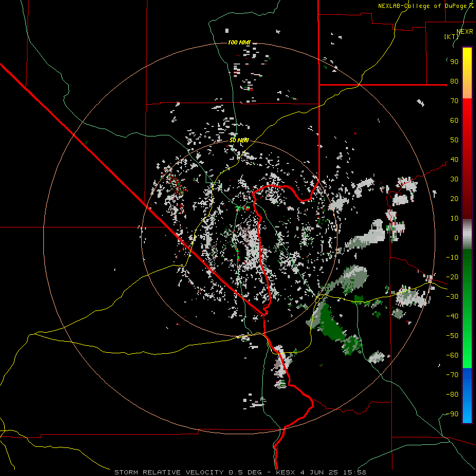Click the '100 NMI' range ring label
The width and height of the screenshot is (476, 476).
click(239, 42)
